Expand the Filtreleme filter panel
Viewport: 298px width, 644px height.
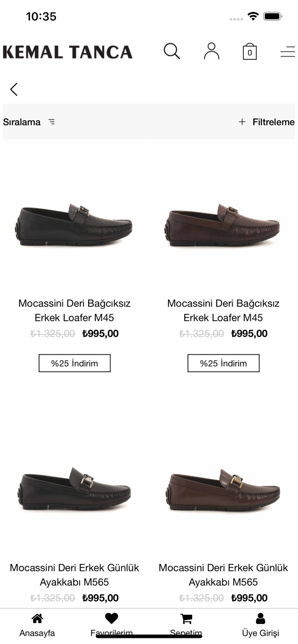coord(267,122)
